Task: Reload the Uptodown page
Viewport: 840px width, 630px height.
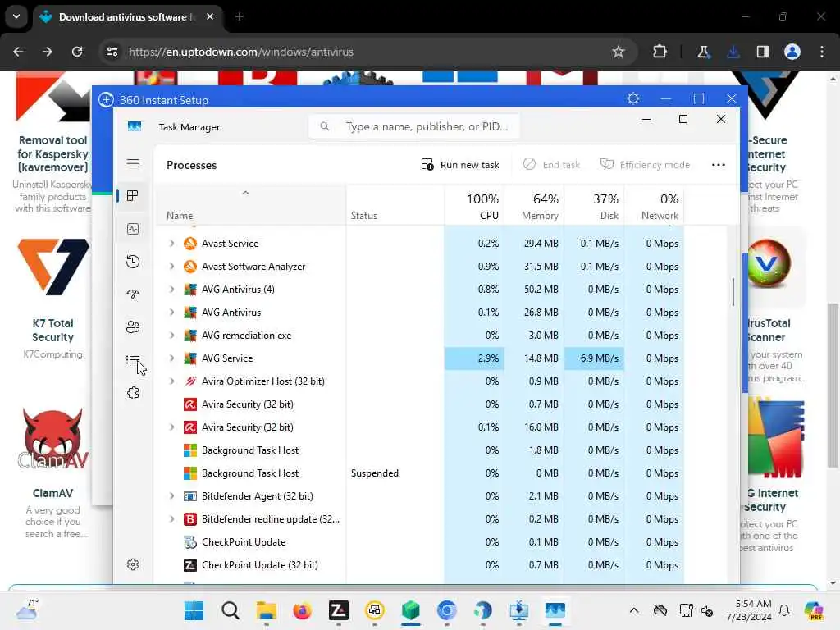Action: 77,52
